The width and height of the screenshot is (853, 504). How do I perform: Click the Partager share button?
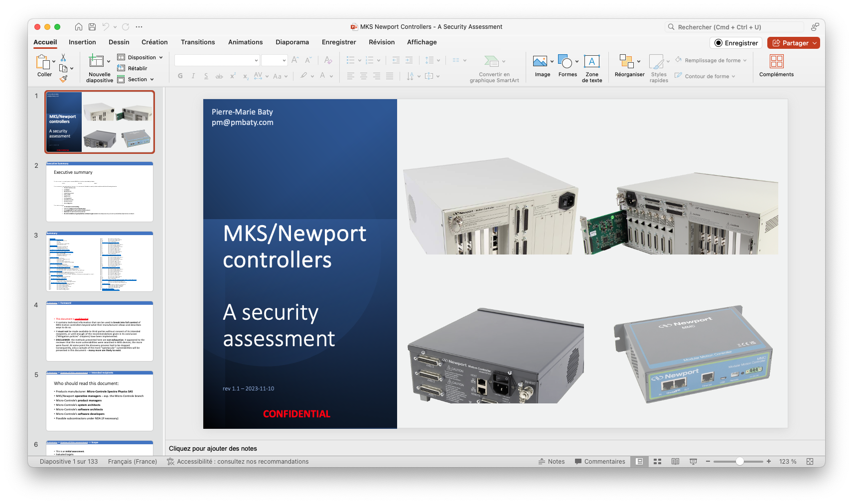pos(793,43)
